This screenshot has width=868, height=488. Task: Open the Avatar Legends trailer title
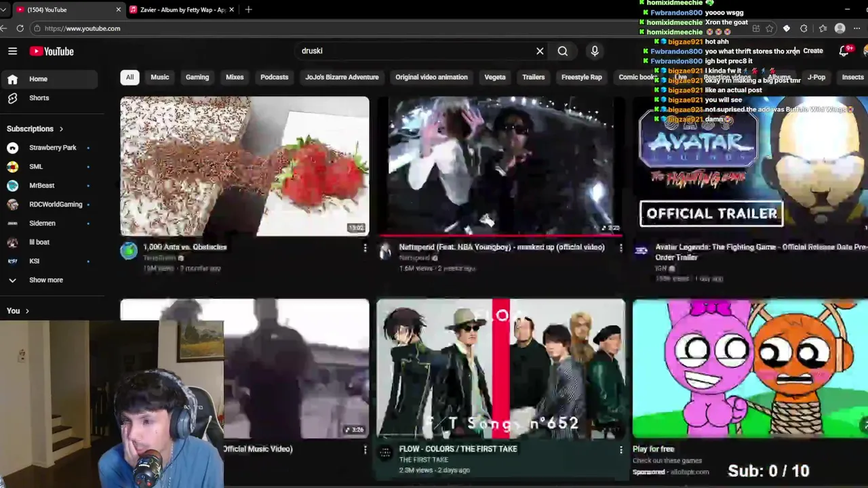pos(761,252)
